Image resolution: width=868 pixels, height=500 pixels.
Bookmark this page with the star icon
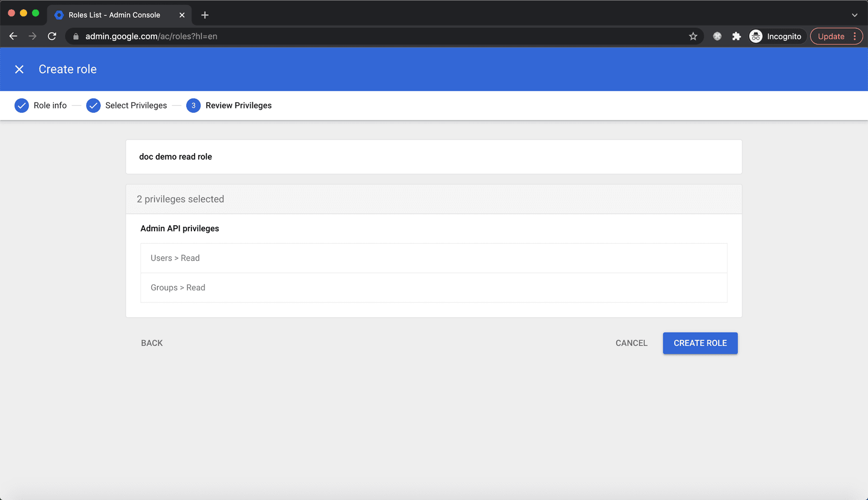coord(693,36)
